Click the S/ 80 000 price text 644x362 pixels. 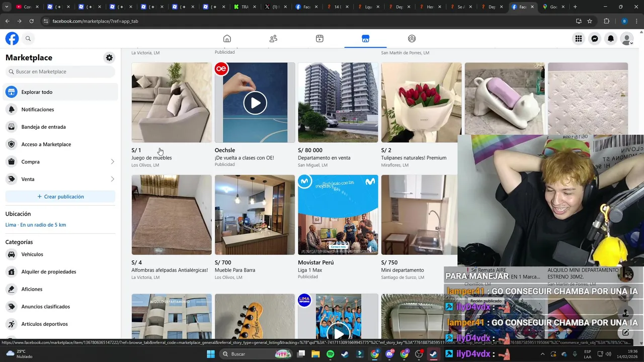pyautogui.click(x=310, y=150)
